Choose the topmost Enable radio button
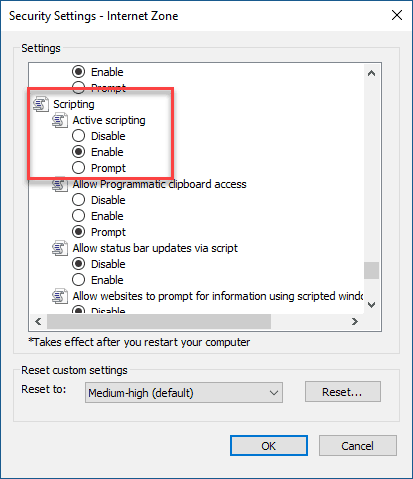The image size is (413, 479). (x=78, y=72)
